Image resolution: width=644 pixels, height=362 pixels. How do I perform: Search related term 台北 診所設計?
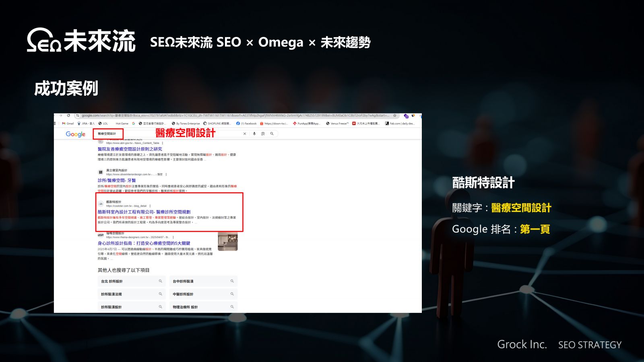132,281
